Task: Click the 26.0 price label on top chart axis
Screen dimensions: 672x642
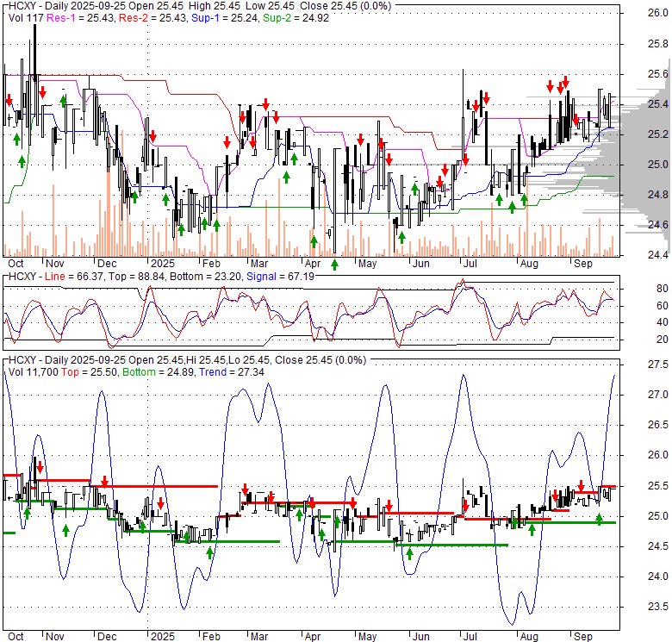Action: tap(658, 13)
